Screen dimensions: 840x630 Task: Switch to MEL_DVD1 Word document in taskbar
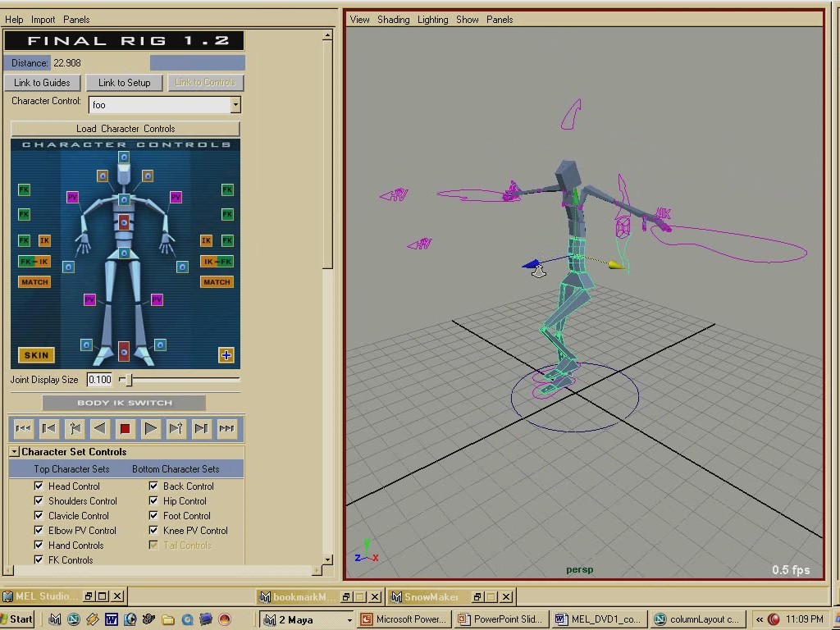click(x=600, y=620)
